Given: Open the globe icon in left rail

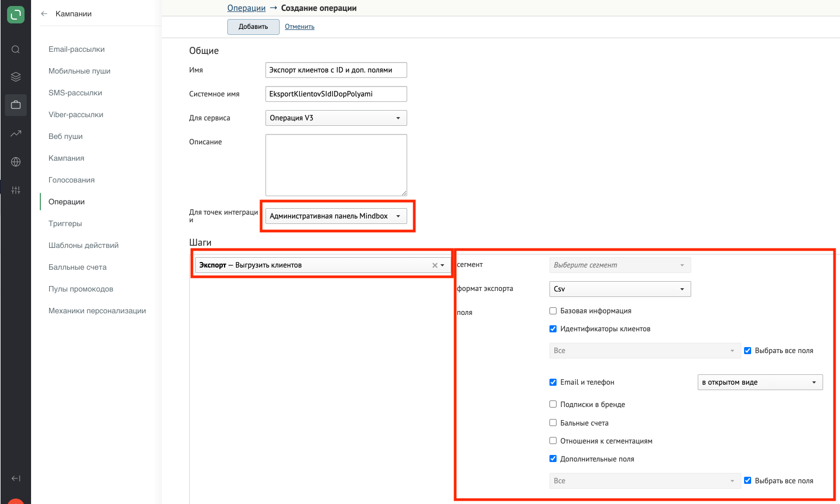Looking at the screenshot, I should coord(16,162).
